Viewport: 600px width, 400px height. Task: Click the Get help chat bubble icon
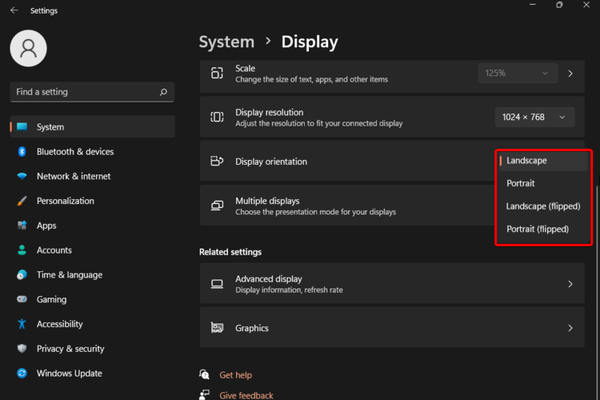click(x=204, y=374)
